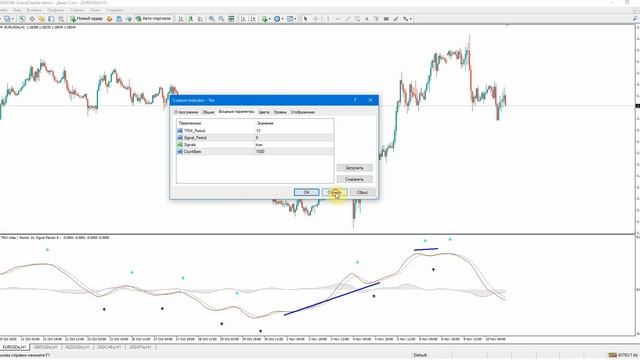Click the Сохранить (Save) button
Screen dimensions: 640x360
coord(354,179)
